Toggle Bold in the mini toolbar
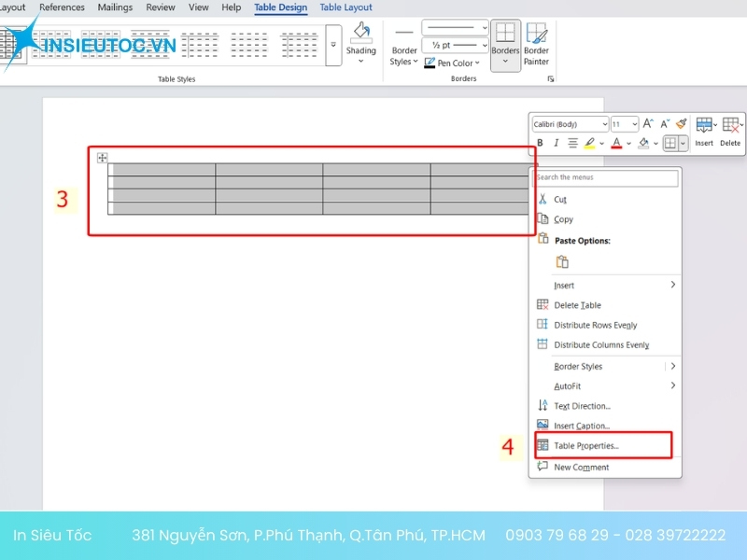The height and width of the screenshot is (560, 747). 540,144
